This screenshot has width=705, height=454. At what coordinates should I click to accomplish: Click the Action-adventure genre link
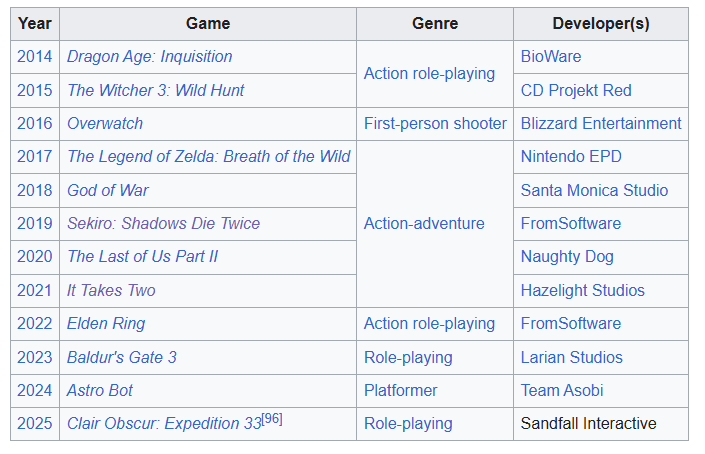pyautogui.click(x=424, y=224)
